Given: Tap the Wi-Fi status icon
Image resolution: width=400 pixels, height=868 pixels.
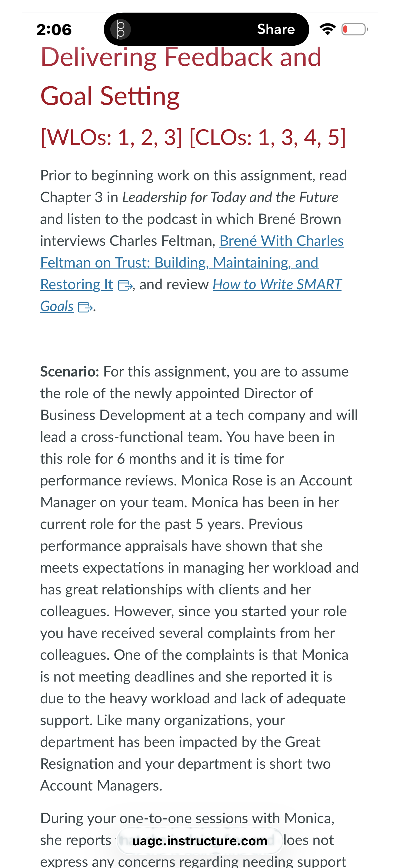Looking at the screenshot, I should pyautogui.click(x=328, y=29).
